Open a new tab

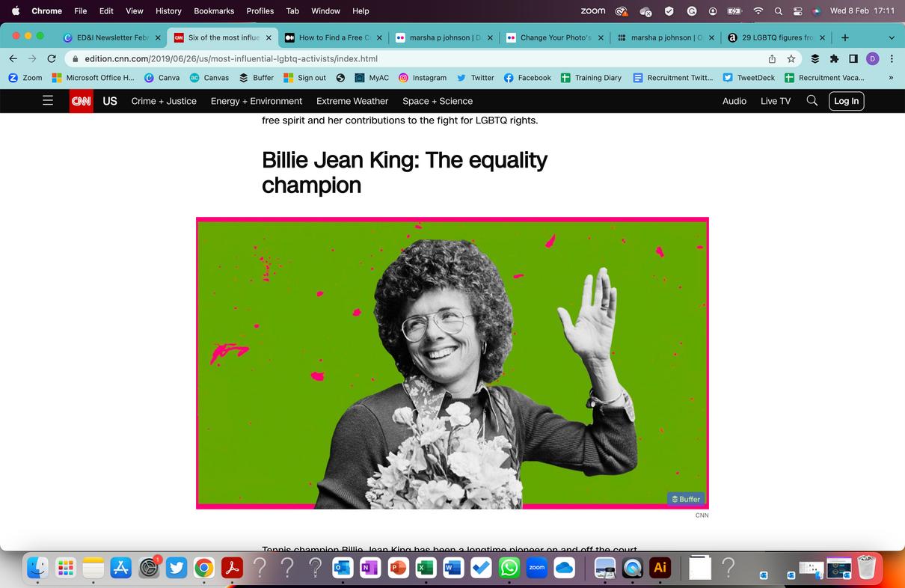tap(844, 37)
